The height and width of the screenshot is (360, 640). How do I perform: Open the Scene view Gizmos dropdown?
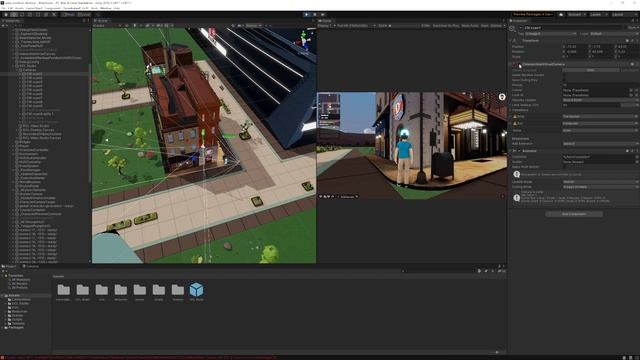tap(253, 25)
